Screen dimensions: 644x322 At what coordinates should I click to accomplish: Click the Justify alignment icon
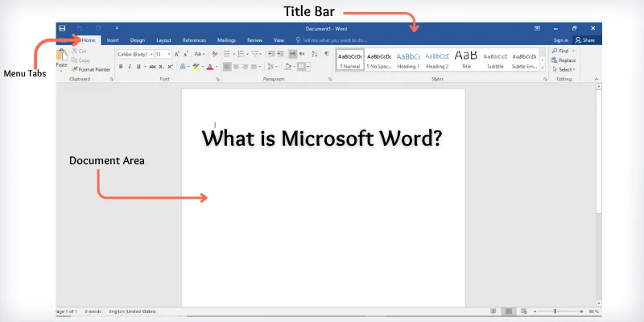pos(254,67)
